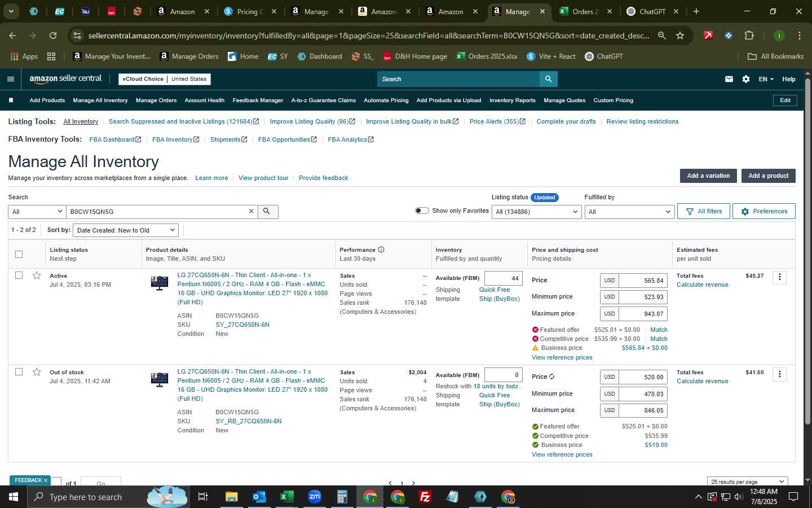Click the Edit button in the nav bar
Image resolution: width=812 pixels, height=508 pixels.
(x=785, y=100)
